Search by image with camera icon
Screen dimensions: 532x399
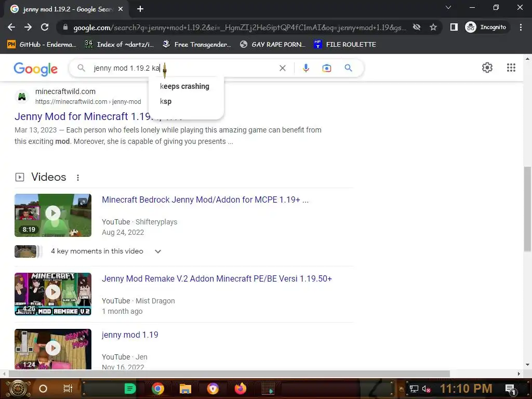(326, 68)
